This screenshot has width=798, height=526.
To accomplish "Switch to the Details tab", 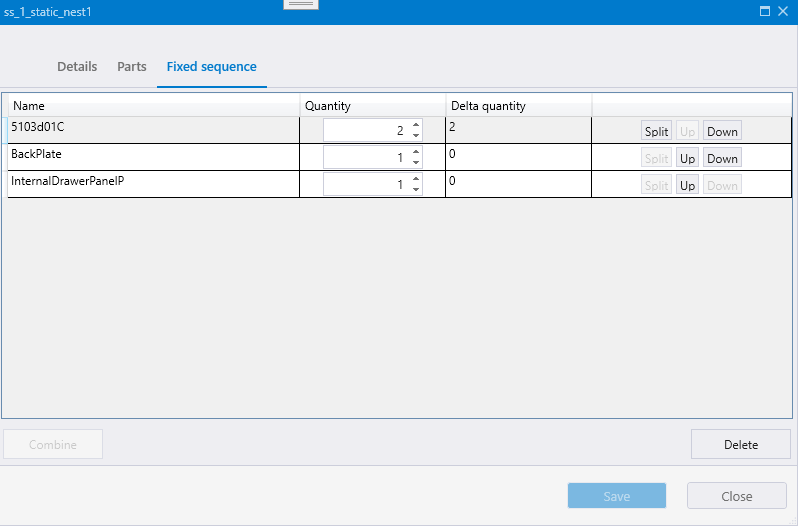I will [x=77, y=67].
